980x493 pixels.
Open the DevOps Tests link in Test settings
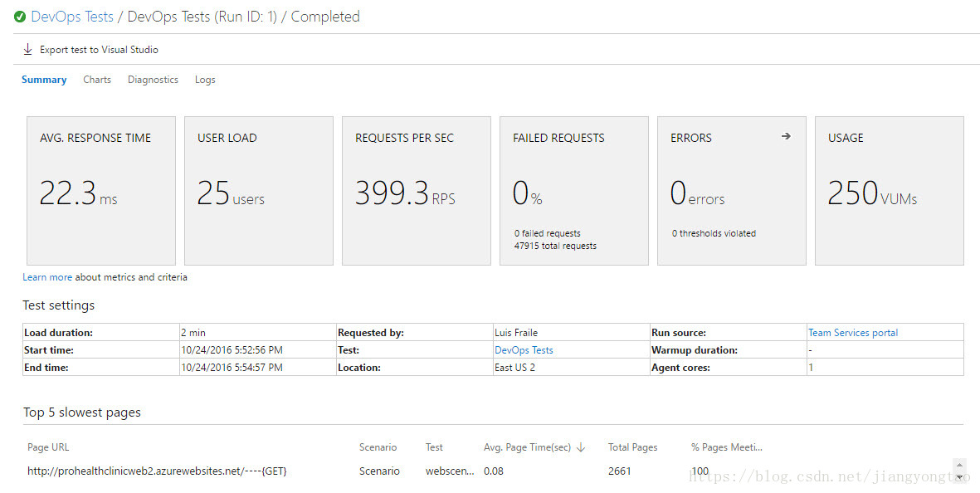tap(524, 350)
